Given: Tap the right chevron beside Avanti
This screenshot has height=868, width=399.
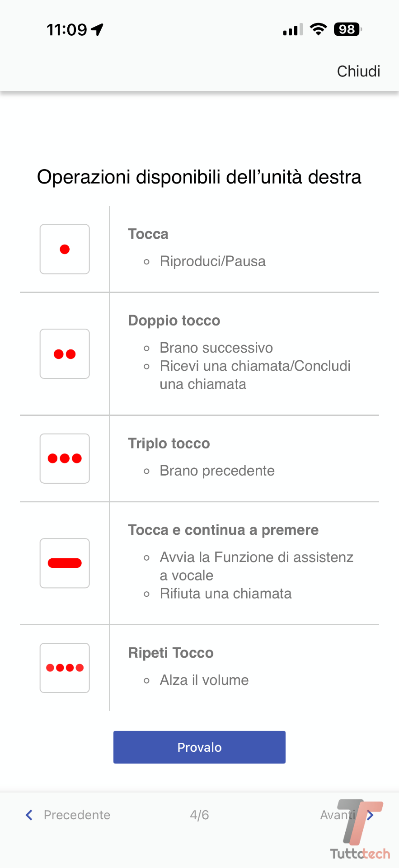Looking at the screenshot, I should pos(371,815).
